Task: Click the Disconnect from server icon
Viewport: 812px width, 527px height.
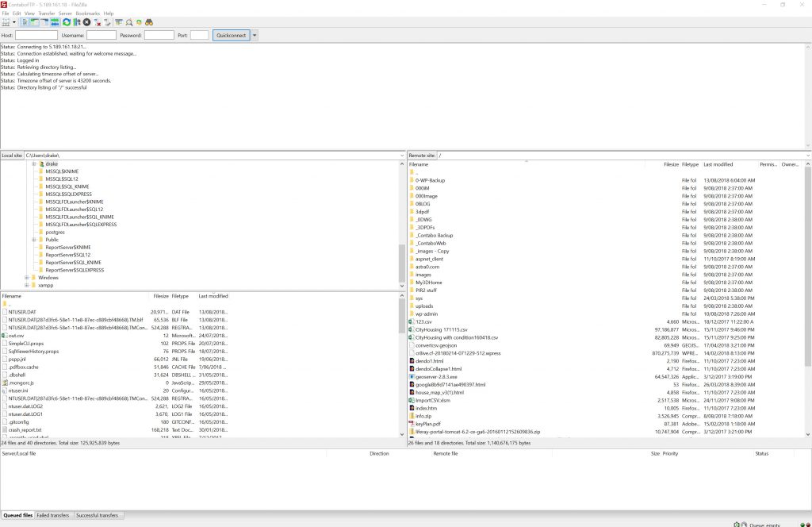Action: pyautogui.click(x=97, y=22)
